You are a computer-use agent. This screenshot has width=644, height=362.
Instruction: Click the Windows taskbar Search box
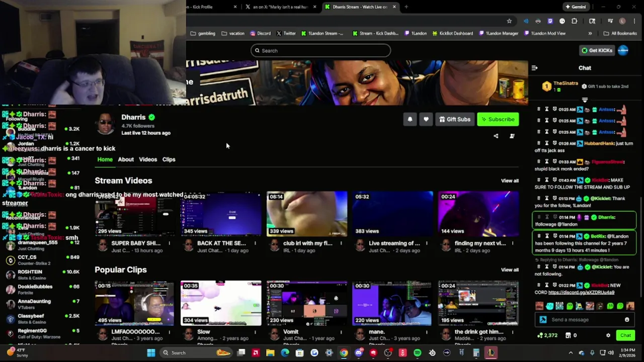(x=196, y=352)
